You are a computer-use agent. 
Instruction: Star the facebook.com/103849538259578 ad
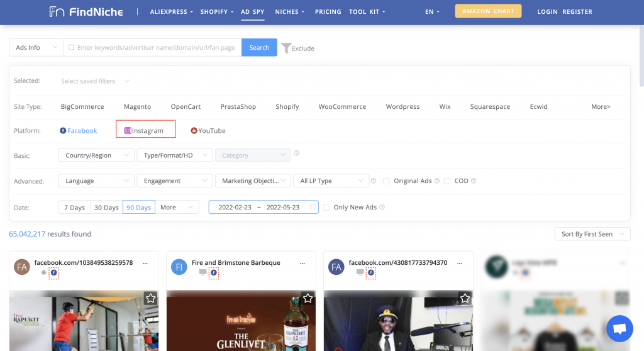[151, 298]
